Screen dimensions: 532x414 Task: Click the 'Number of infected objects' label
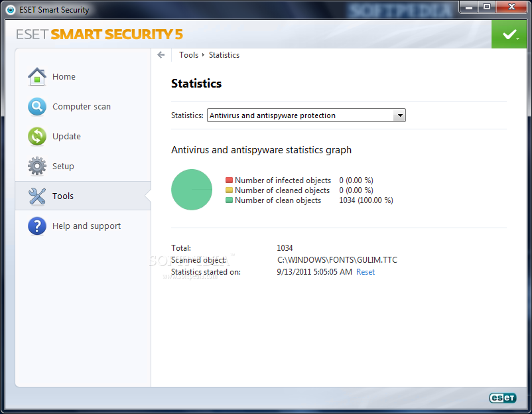[x=283, y=180]
